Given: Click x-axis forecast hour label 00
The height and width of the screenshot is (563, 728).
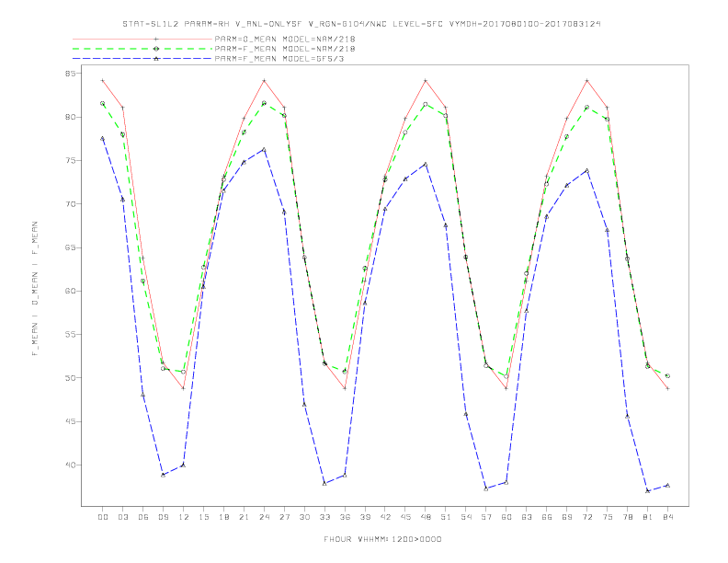Looking at the screenshot, I should [x=103, y=517].
